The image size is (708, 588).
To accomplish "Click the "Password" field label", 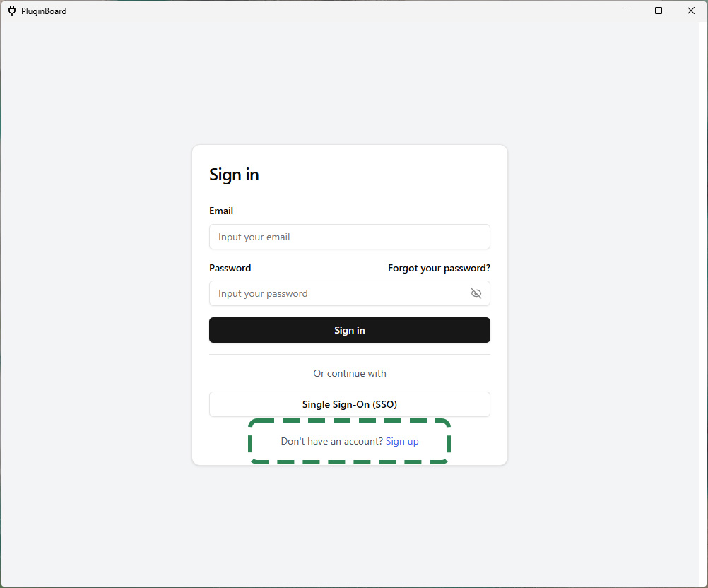I will 230,269.
